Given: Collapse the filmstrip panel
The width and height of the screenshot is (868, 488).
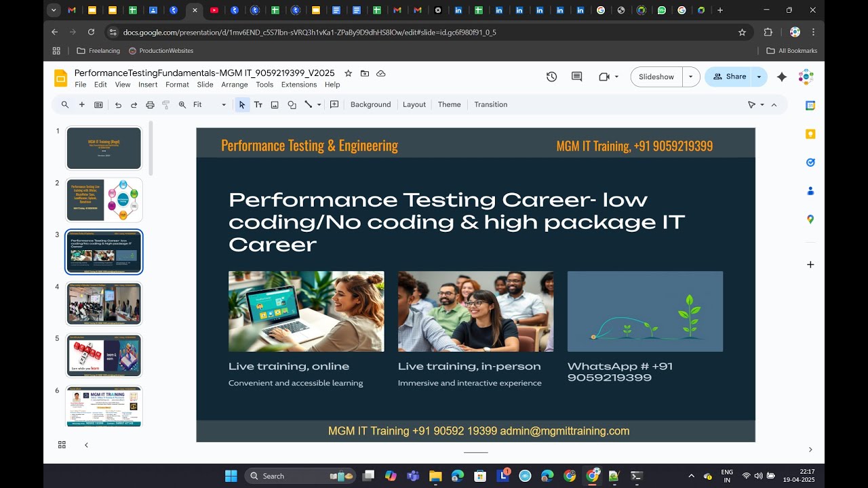Looking at the screenshot, I should point(86,445).
